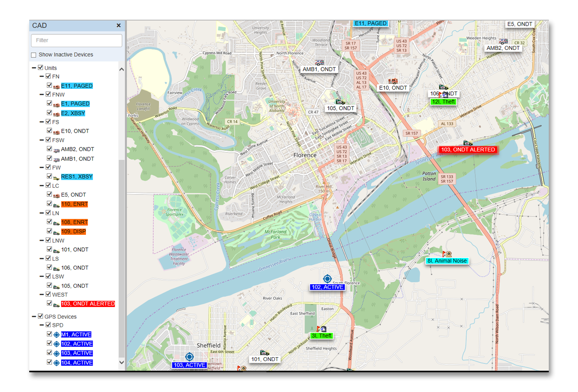Screen dimensions: 578x392
Task: Click the 105 police car icon on map
Action: coord(340,102)
